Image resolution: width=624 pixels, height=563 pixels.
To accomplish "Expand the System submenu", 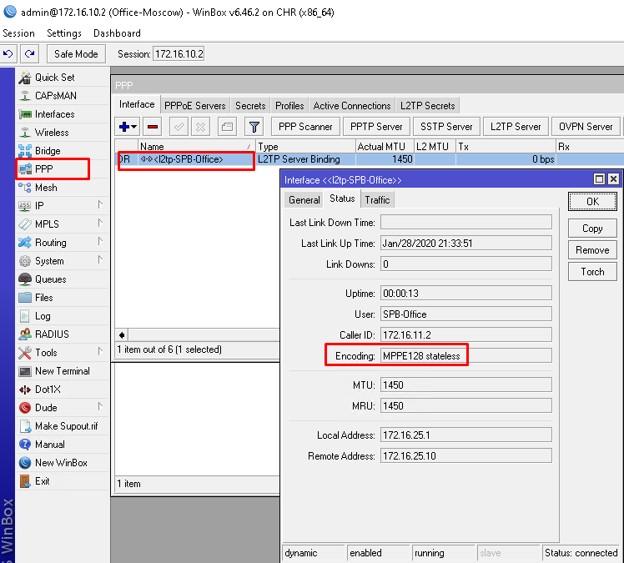I will click(100, 259).
